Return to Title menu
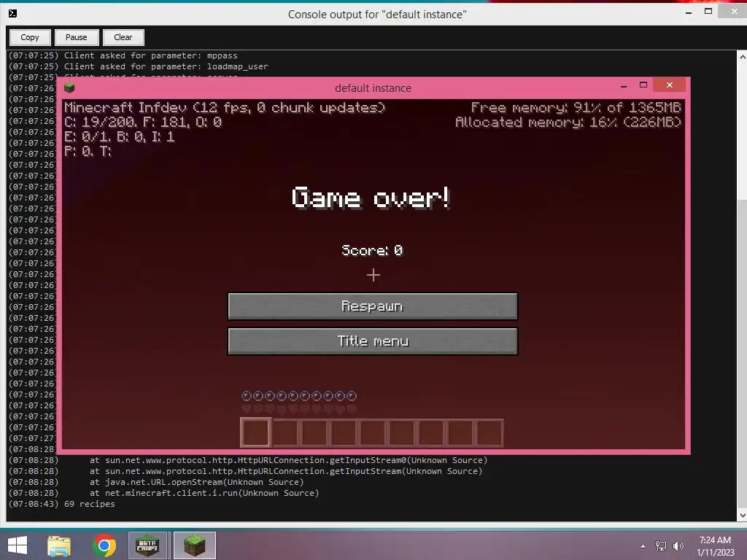This screenshot has width=747, height=560. click(373, 341)
